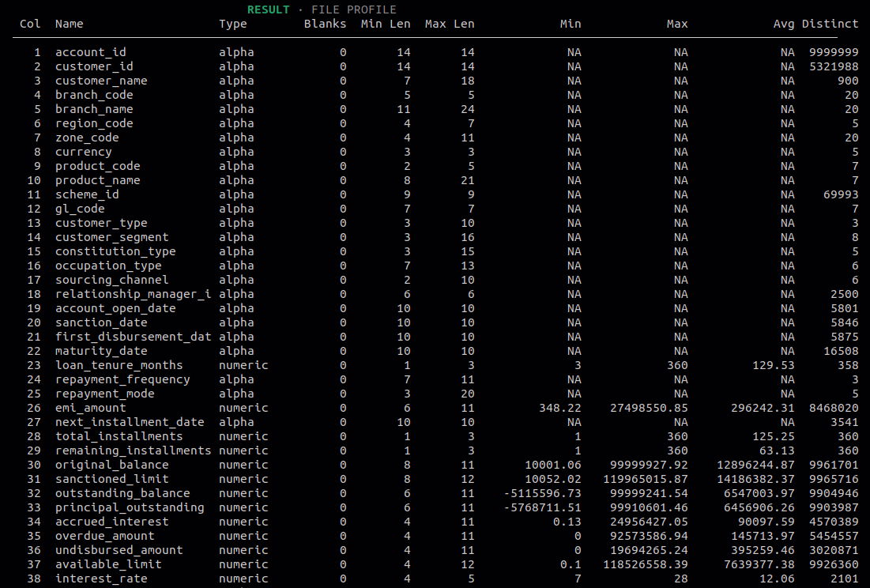Viewport: 870px width, 588px height.
Task: Click average '12.06' for interest_rate
Action: click(x=777, y=579)
